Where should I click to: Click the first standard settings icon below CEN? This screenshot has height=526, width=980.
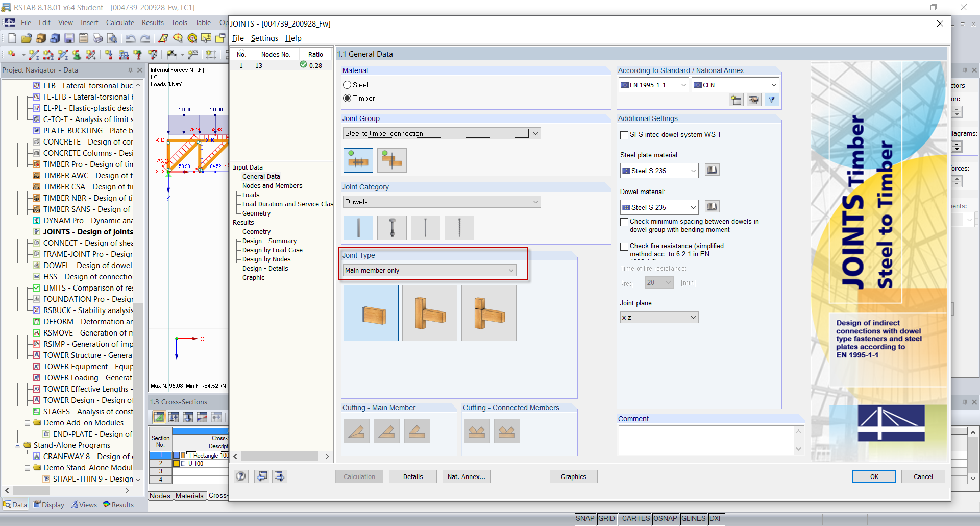(736, 100)
